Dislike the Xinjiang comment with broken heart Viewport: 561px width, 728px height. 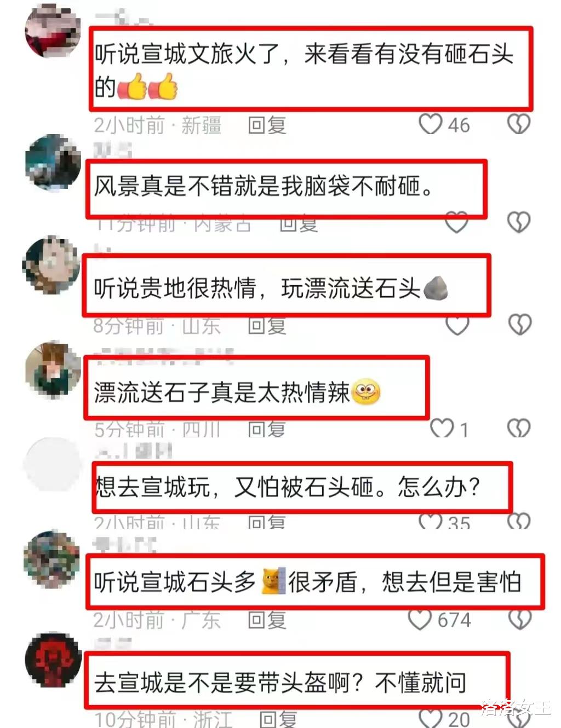point(518,124)
